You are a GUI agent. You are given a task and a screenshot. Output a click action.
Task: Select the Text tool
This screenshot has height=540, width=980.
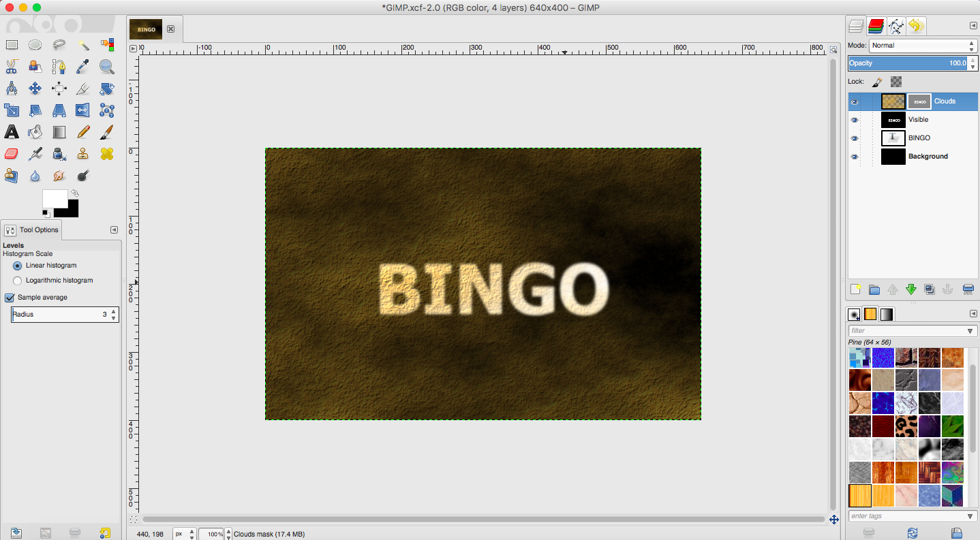pos(12,132)
